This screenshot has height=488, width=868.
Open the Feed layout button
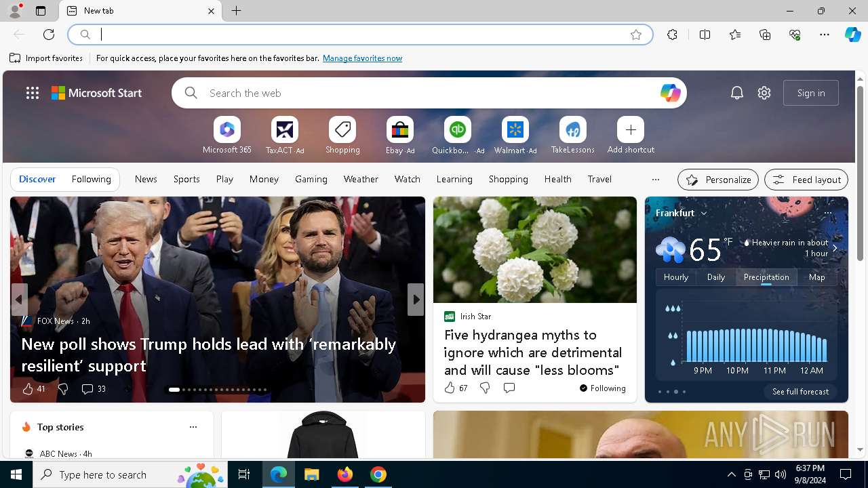tap(806, 180)
